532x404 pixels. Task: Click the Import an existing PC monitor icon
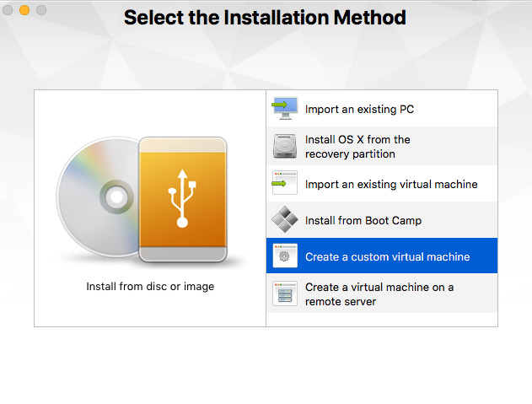point(284,109)
